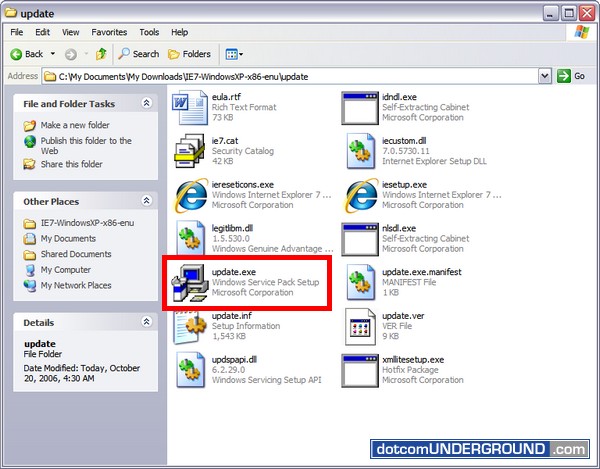Viewport: 600px width, 469px height.
Task: Open the Tools menu
Action: (149, 32)
